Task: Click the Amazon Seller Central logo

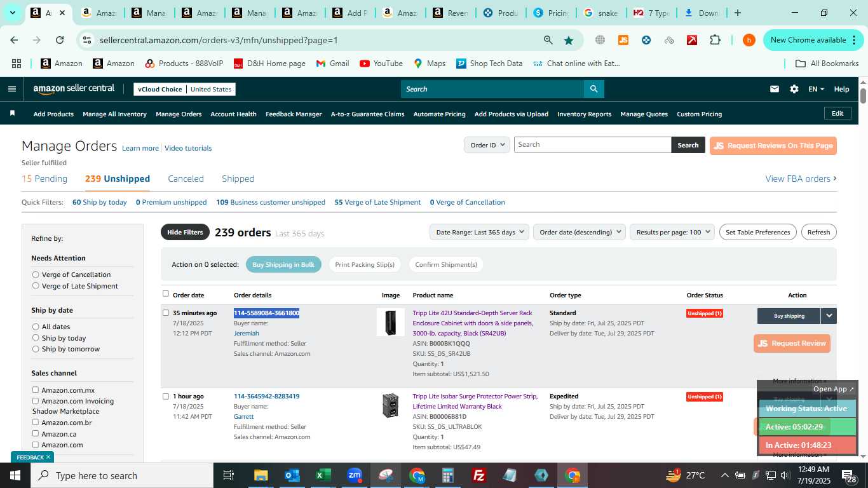Action: click(x=74, y=89)
